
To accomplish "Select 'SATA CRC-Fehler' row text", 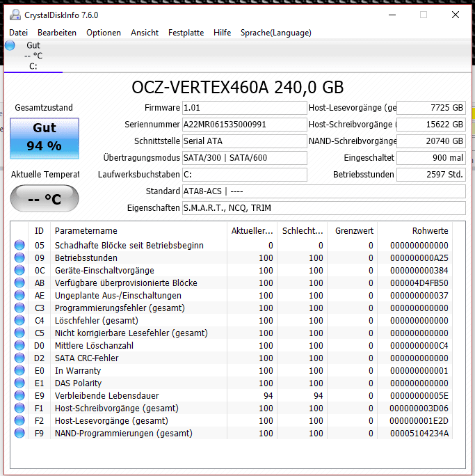I will [x=86, y=358].
